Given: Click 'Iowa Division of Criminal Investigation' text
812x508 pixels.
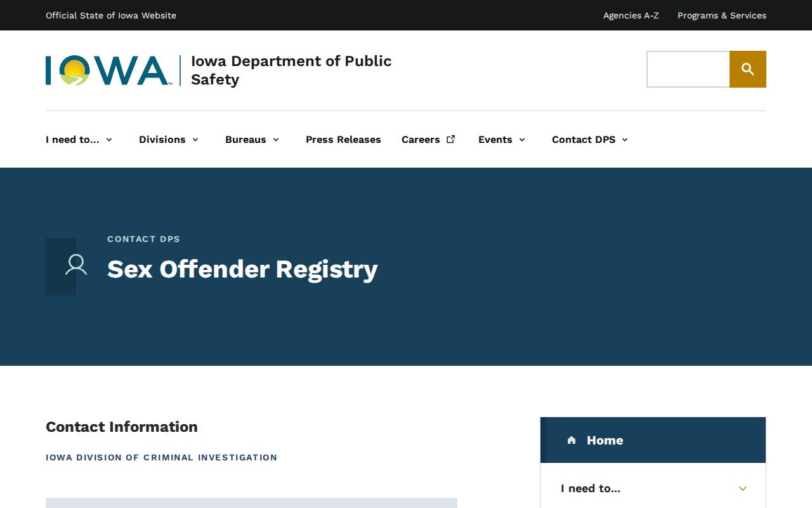Looking at the screenshot, I should pos(162,457).
